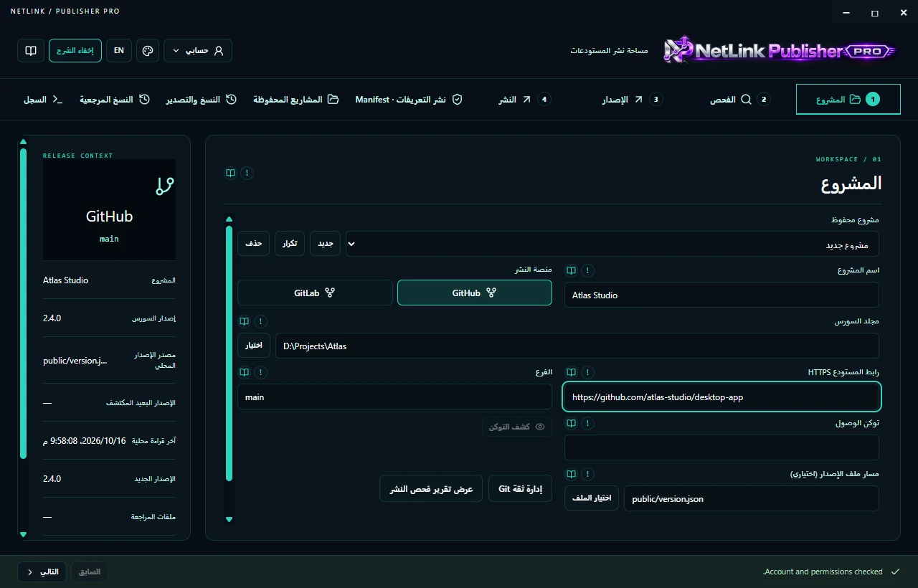Minimize the application window
This screenshot has width=918, height=588.
pos(846,12)
